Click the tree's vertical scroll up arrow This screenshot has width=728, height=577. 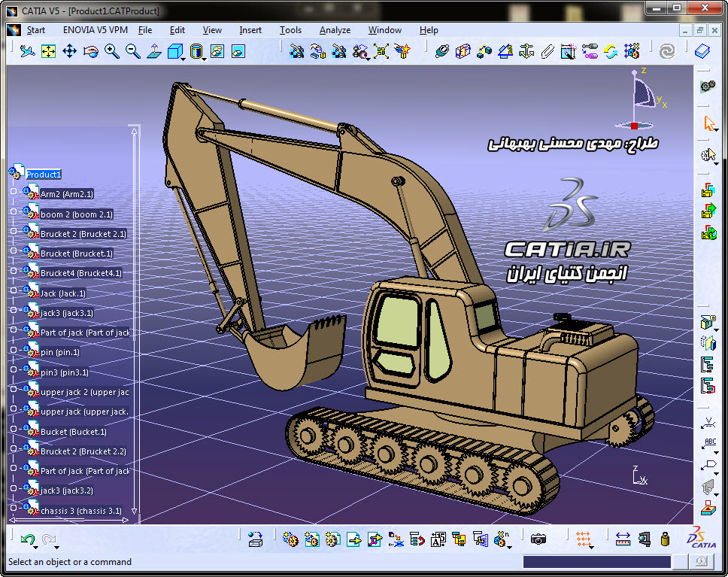click(134, 132)
